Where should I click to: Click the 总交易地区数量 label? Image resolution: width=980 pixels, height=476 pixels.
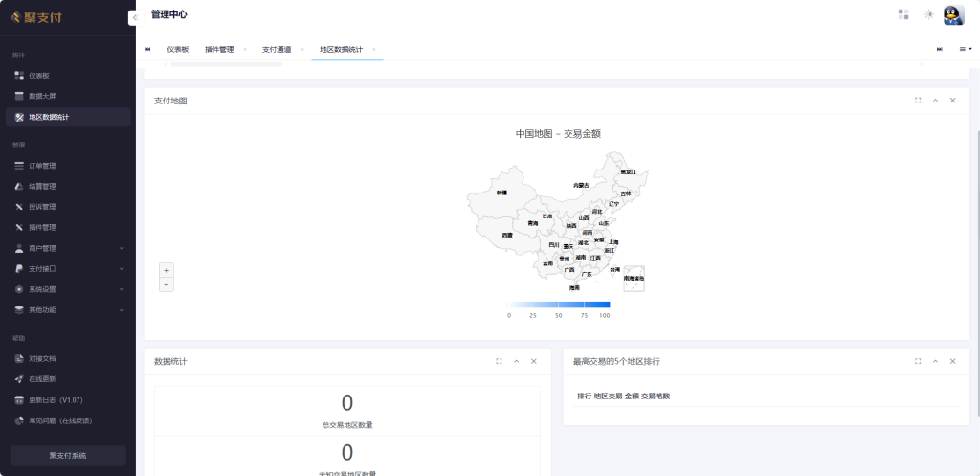click(347, 425)
